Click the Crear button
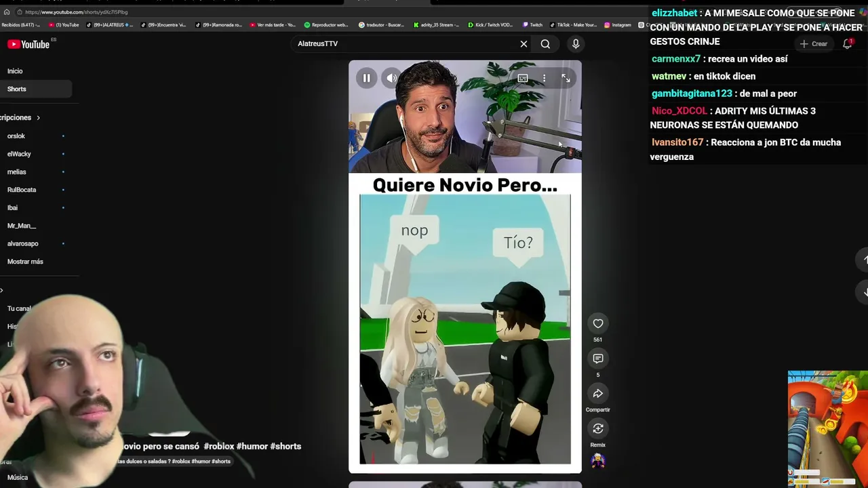868x488 pixels. pyautogui.click(x=813, y=44)
